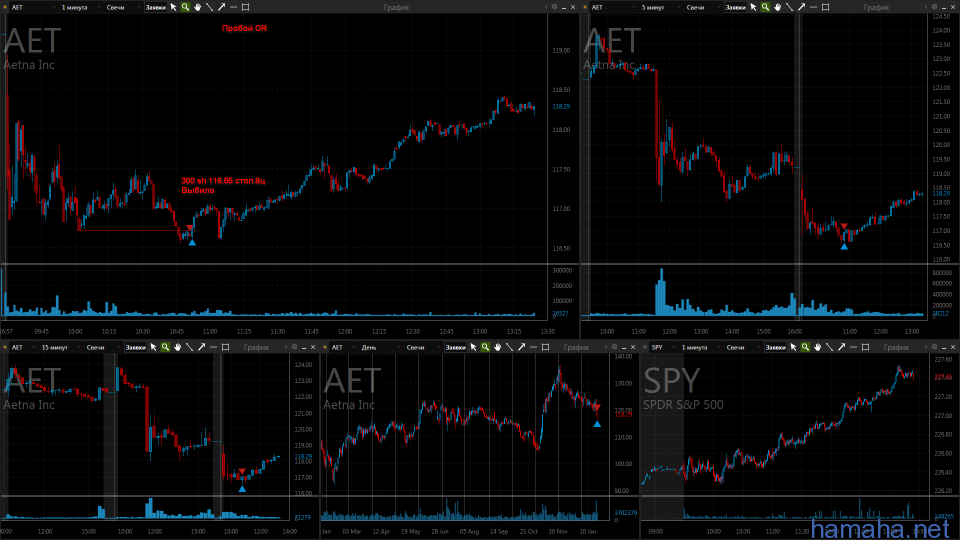Pick the rectangle tool in 1 минута AET chart

click(x=246, y=7)
